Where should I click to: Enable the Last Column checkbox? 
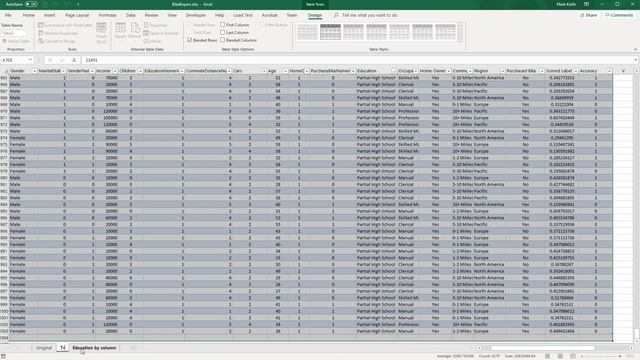click(222, 33)
